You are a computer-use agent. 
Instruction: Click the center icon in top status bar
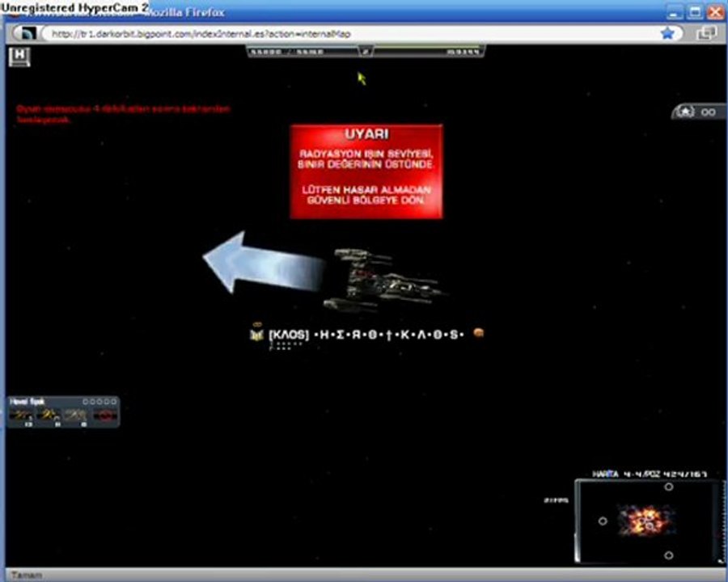point(366,52)
